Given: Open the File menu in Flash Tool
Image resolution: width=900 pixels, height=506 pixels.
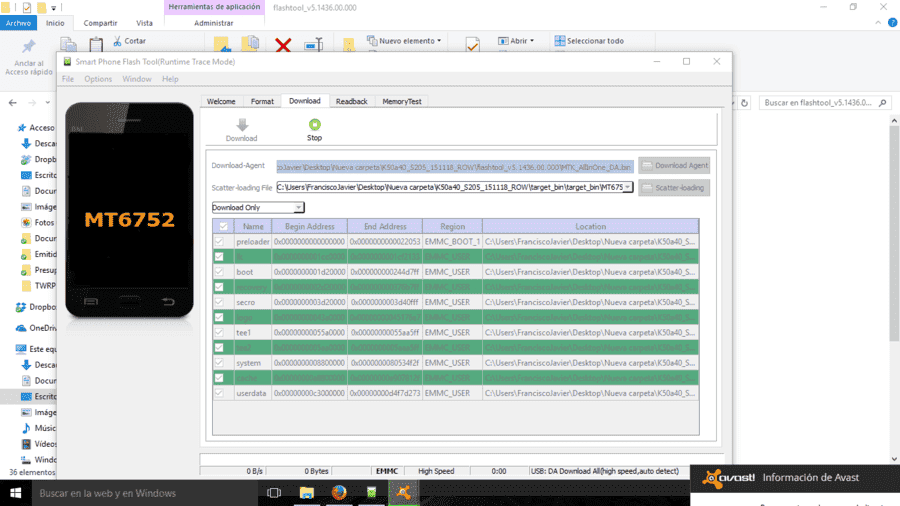Looking at the screenshot, I should (68, 79).
